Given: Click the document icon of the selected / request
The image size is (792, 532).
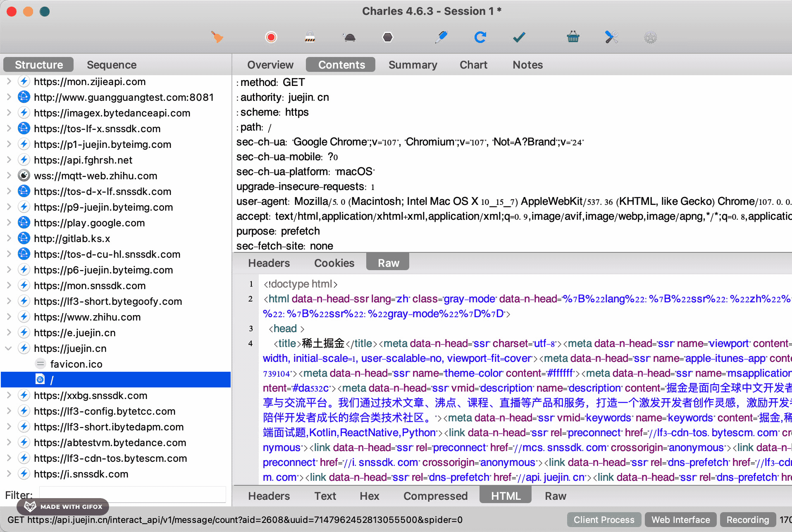Looking at the screenshot, I should [40, 379].
